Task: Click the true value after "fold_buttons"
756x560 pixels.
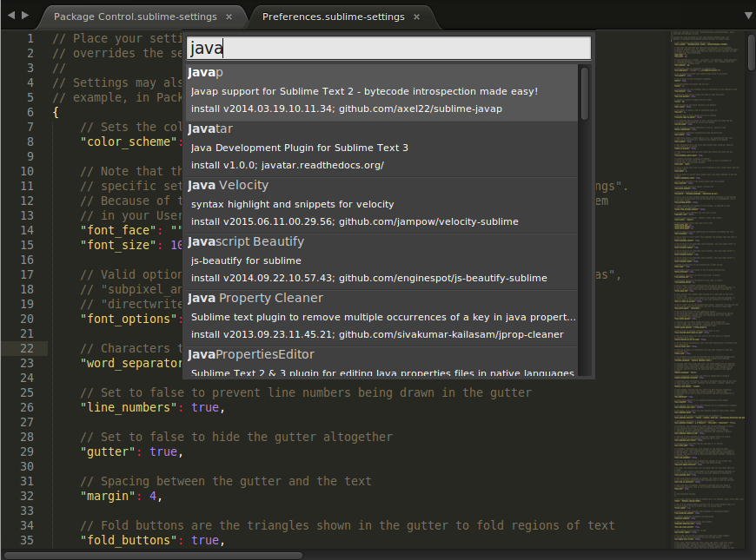Action: [205, 540]
